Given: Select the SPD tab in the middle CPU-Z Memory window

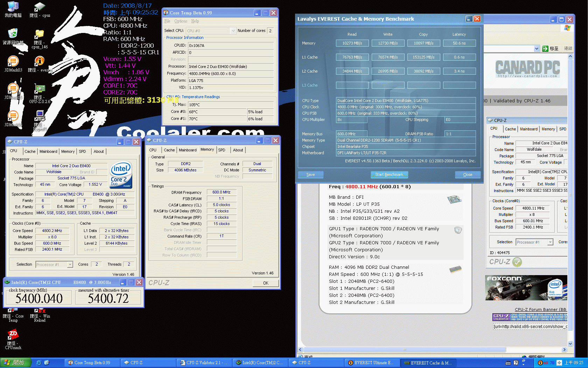Looking at the screenshot, I should 222,150.
